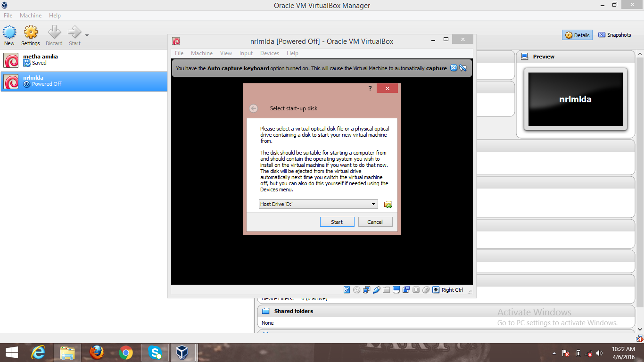The image size is (644, 362).
Task: Open the Help menu in the VM window
Action: 292,53
